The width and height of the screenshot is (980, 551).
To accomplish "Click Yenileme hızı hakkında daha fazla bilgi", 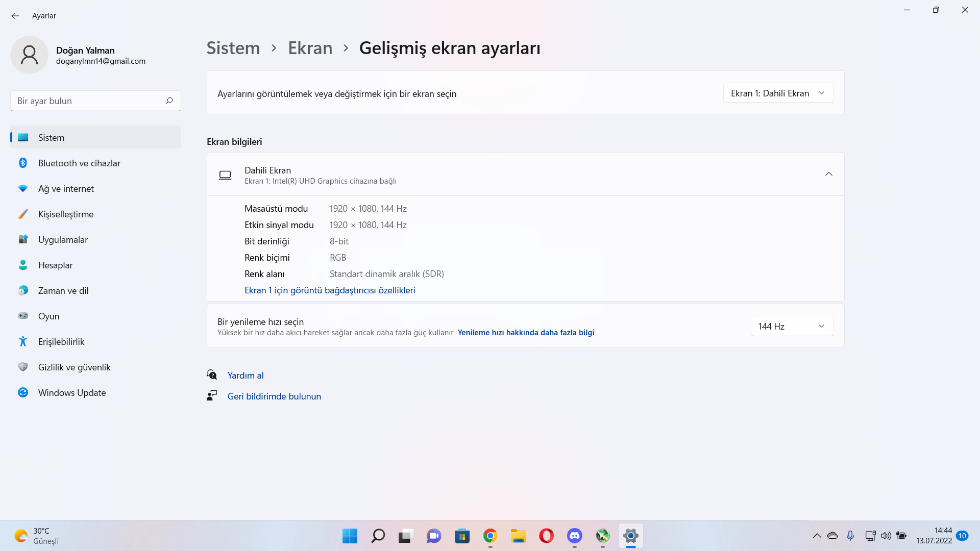I will click(x=526, y=333).
